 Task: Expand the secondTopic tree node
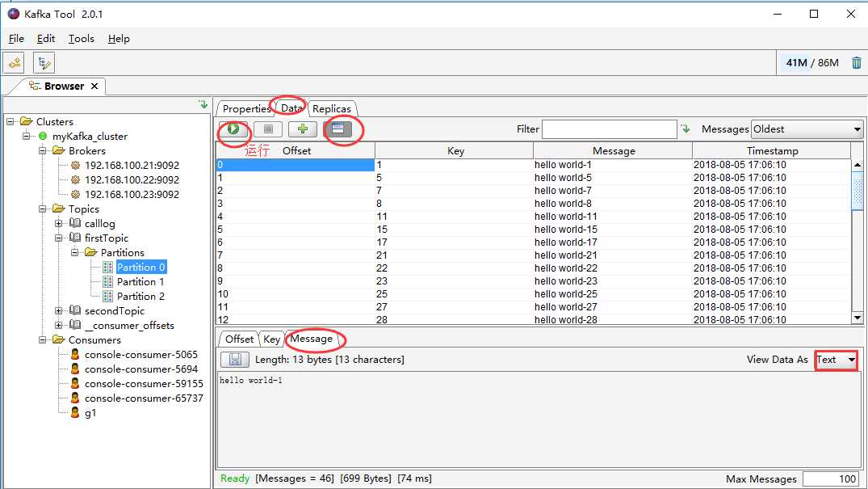59,311
